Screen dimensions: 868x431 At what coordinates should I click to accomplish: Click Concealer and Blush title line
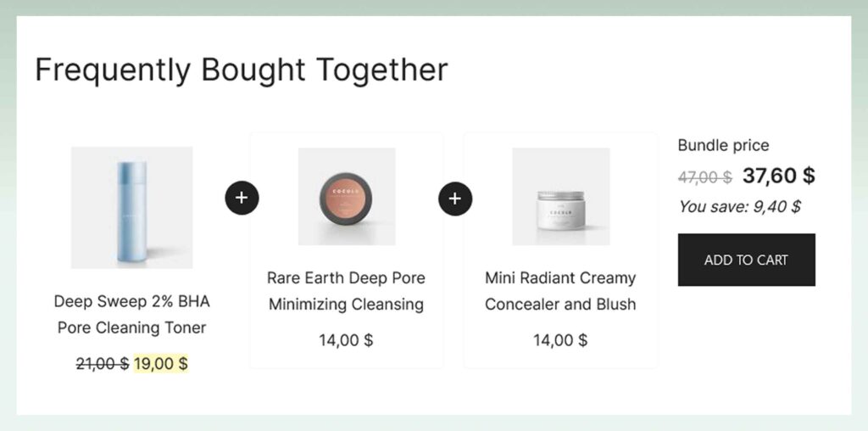click(x=560, y=304)
